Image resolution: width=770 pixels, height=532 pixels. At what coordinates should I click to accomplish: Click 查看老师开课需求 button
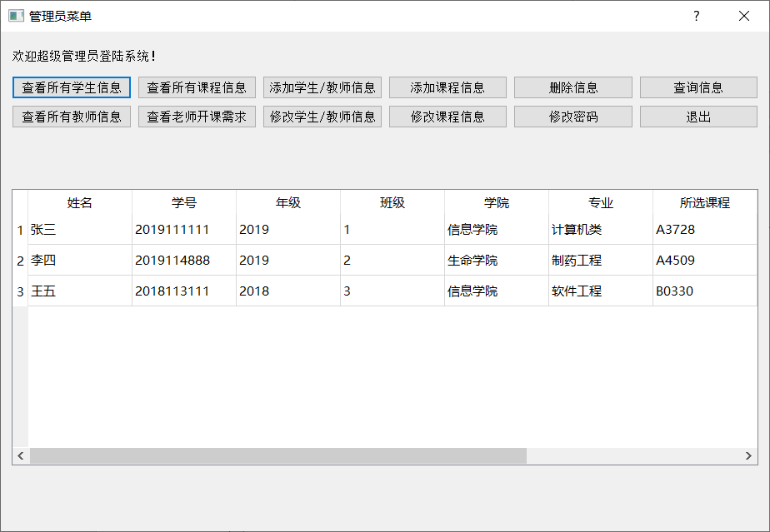tap(197, 117)
